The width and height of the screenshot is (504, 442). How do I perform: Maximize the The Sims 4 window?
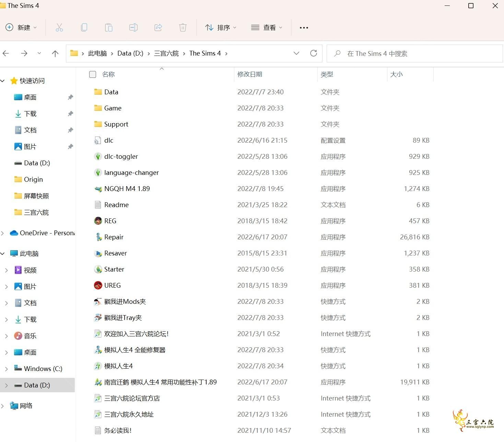click(471, 6)
